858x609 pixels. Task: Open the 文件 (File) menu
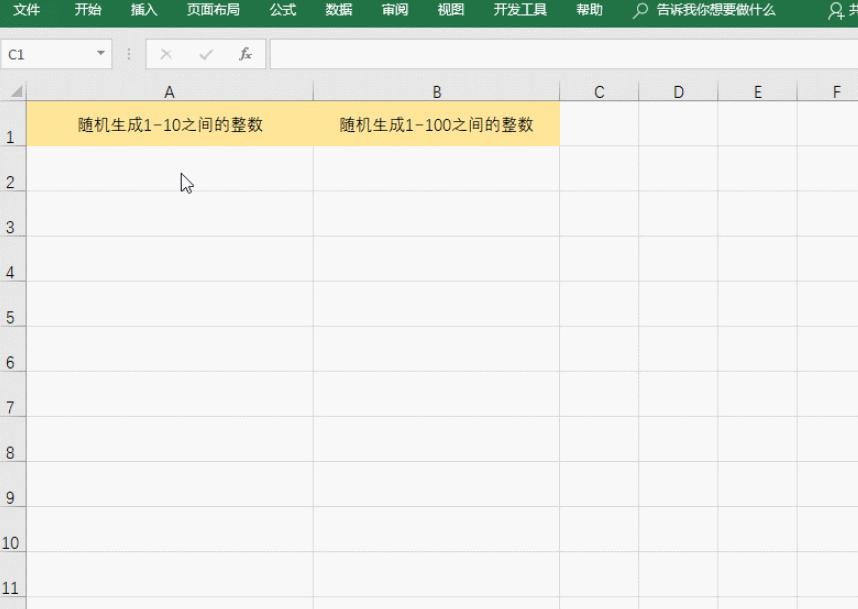[x=27, y=11]
